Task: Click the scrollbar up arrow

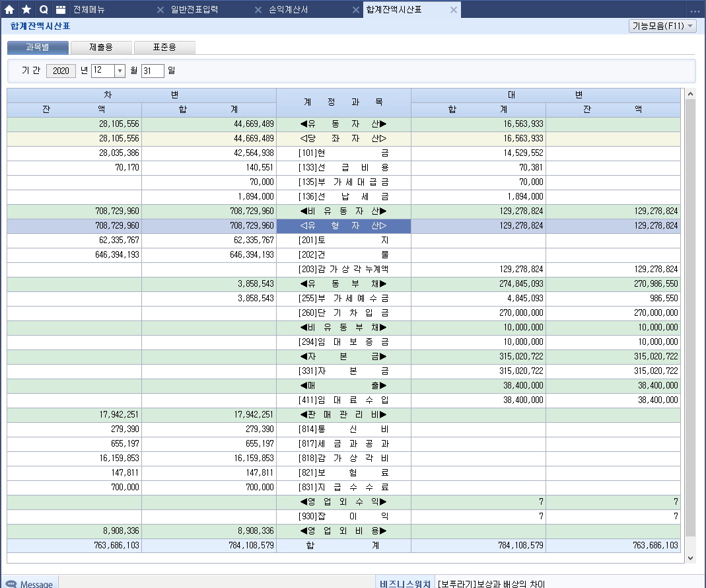Action: point(691,94)
